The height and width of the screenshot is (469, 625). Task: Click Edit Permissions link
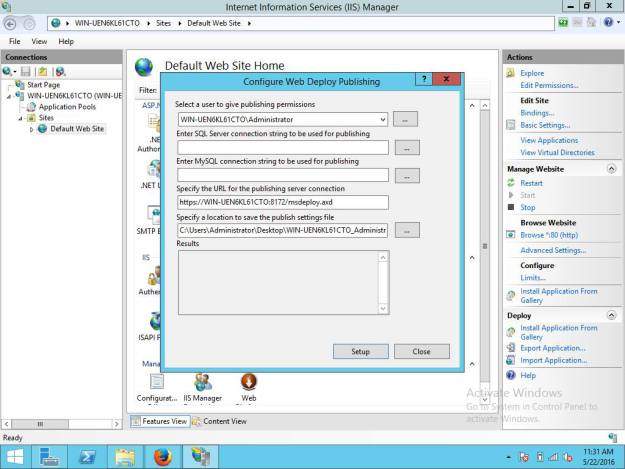[549, 85]
